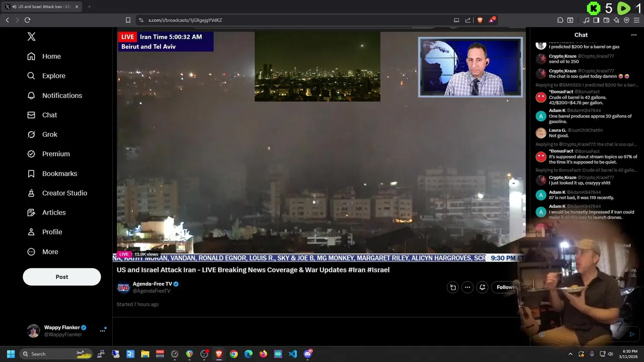The image size is (644, 362).
Task: Open more options for the broadcast
Action: tap(467, 287)
